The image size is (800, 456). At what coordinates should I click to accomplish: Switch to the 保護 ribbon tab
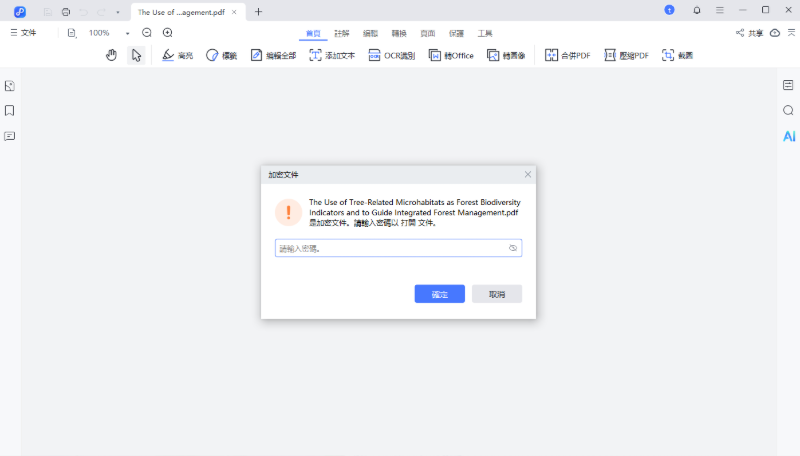tap(457, 33)
